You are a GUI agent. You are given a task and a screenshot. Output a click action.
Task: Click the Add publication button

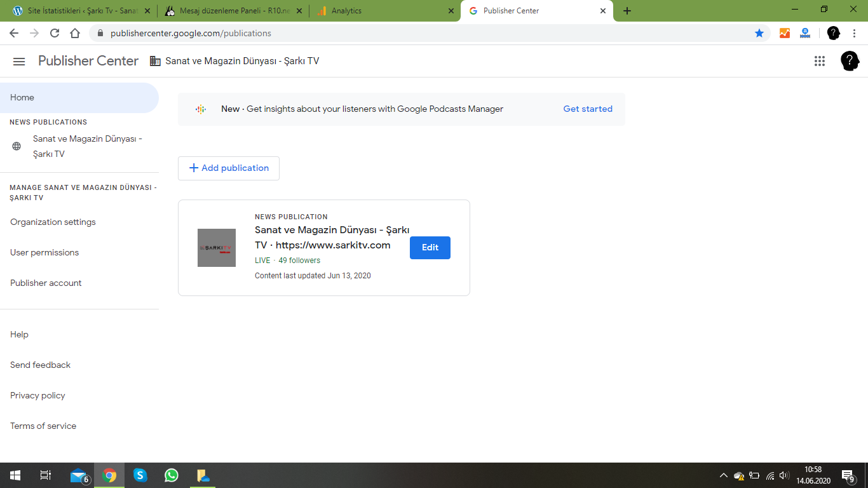[229, 168]
